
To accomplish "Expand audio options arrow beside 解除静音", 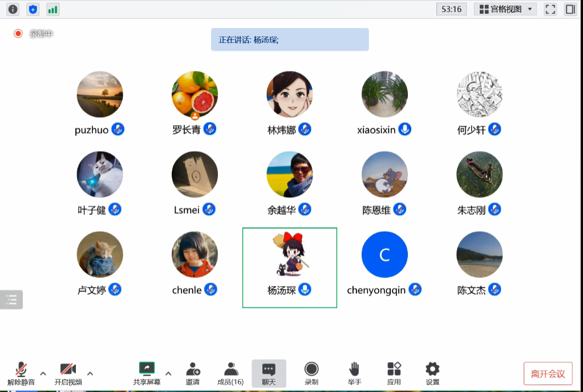I will coord(43,373).
